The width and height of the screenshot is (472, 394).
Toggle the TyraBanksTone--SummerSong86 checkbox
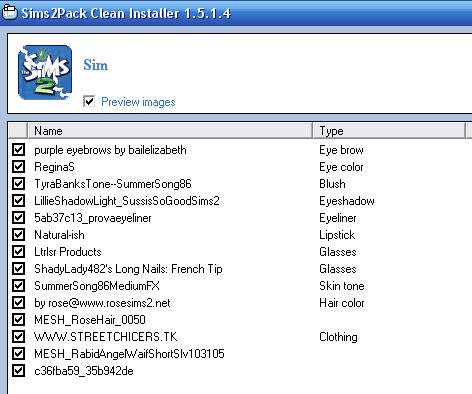pyautogui.click(x=18, y=184)
